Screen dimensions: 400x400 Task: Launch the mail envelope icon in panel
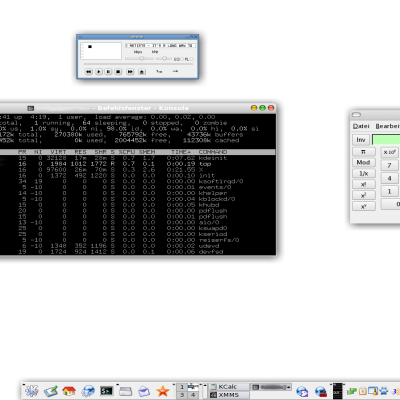click(144, 391)
